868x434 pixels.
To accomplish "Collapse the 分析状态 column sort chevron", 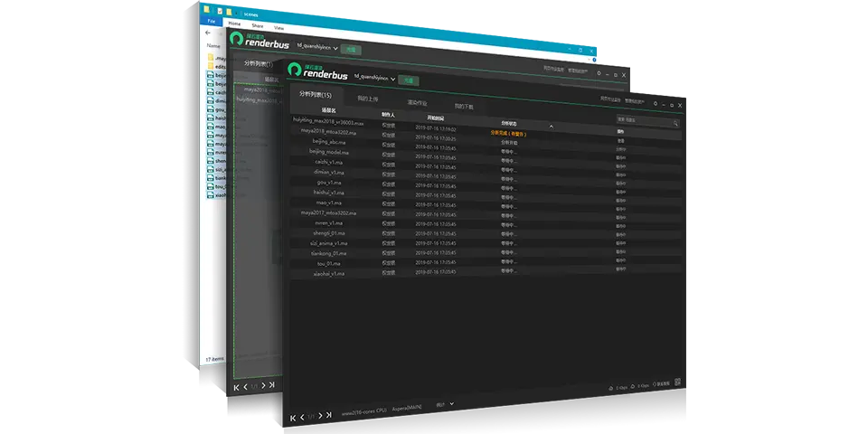I will (x=551, y=126).
